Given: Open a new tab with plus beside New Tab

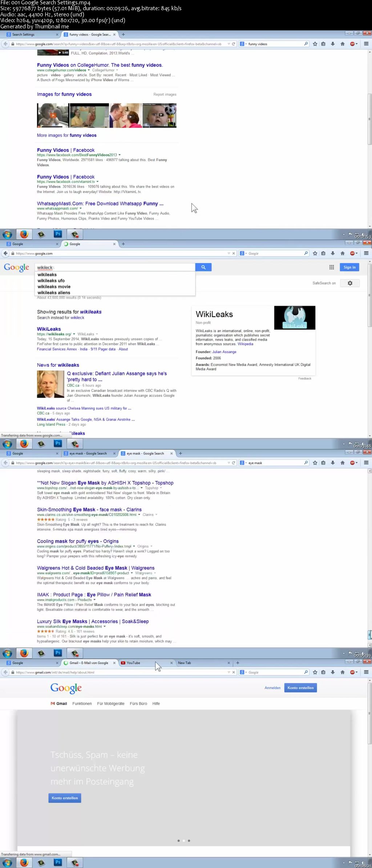Looking at the screenshot, I should [x=238, y=663].
